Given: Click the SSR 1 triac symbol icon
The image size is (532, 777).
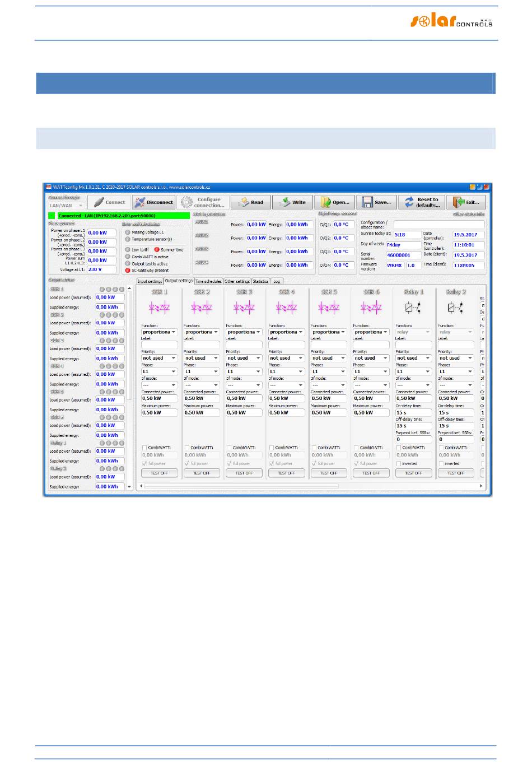Looking at the screenshot, I should pyautogui.click(x=159, y=307).
